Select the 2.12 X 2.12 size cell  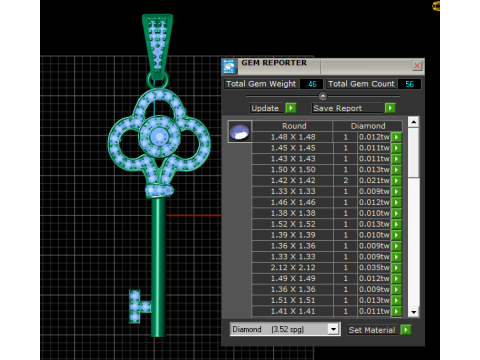293,268
